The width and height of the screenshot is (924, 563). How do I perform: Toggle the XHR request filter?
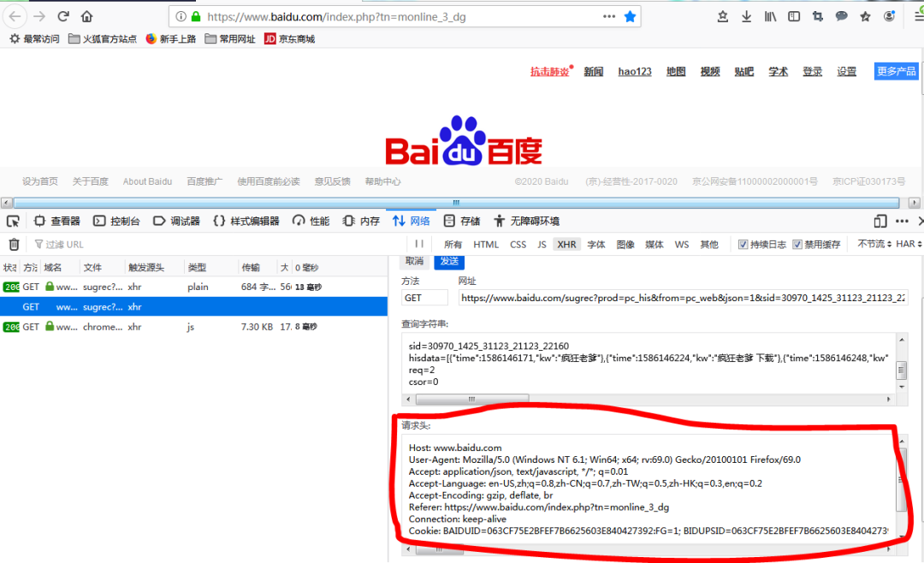tap(566, 245)
